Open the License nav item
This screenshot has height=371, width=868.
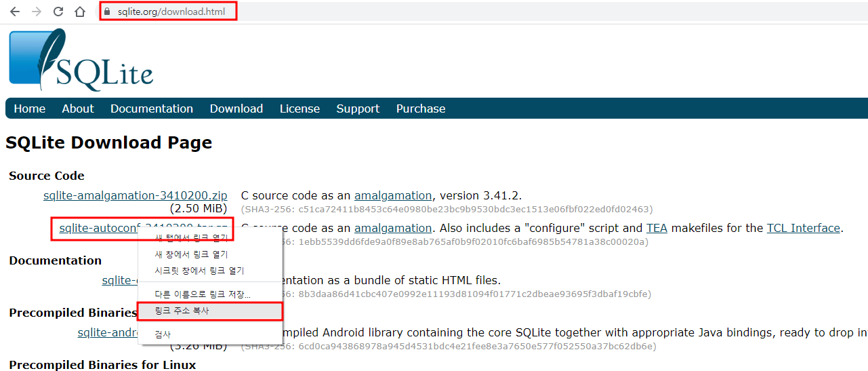pyautogui.click(x=299, y=109)
